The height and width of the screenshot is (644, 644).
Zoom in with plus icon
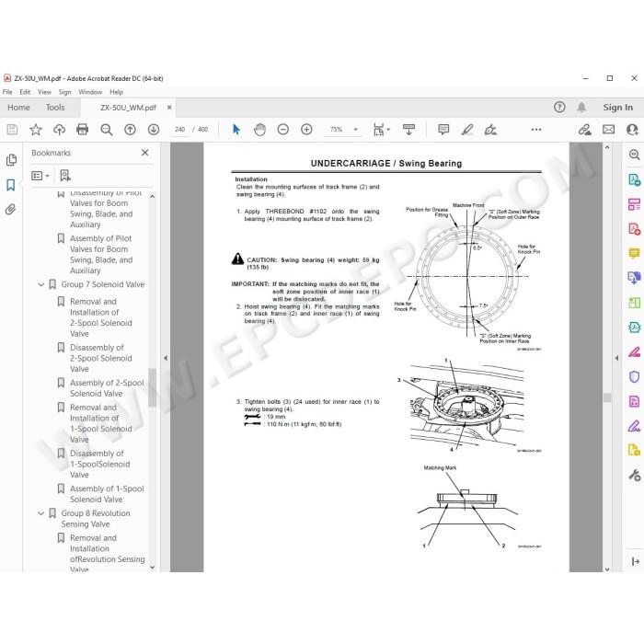tap(306, 130)
